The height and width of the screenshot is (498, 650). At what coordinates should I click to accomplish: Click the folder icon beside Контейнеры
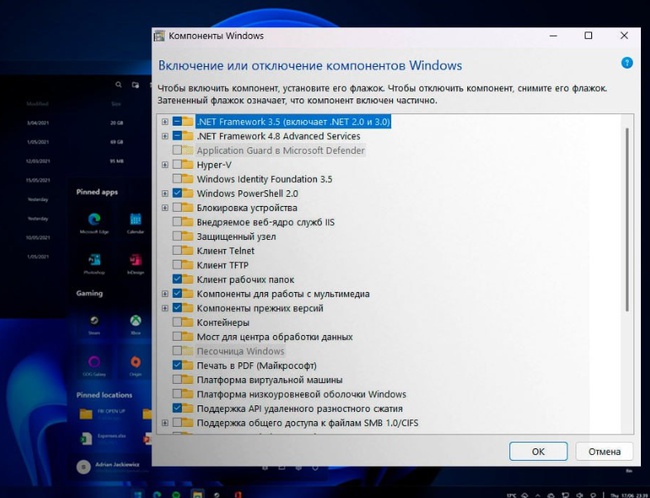click(188, 322)
